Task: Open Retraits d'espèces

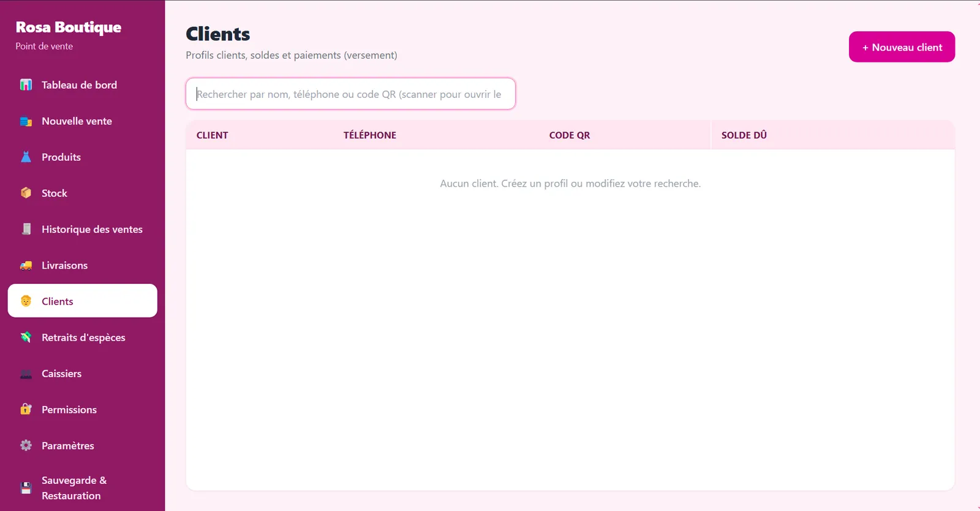Action: pyautogui.click(x=82, y=337)
